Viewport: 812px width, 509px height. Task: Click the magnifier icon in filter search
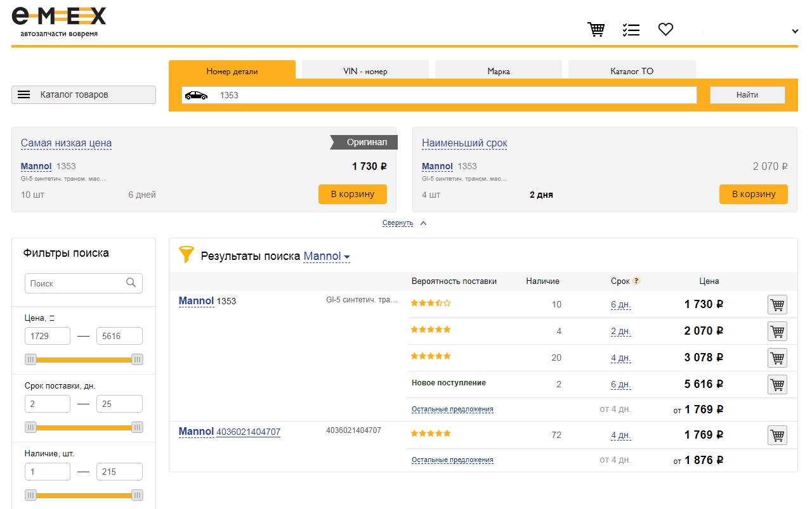tap(131, 283)
